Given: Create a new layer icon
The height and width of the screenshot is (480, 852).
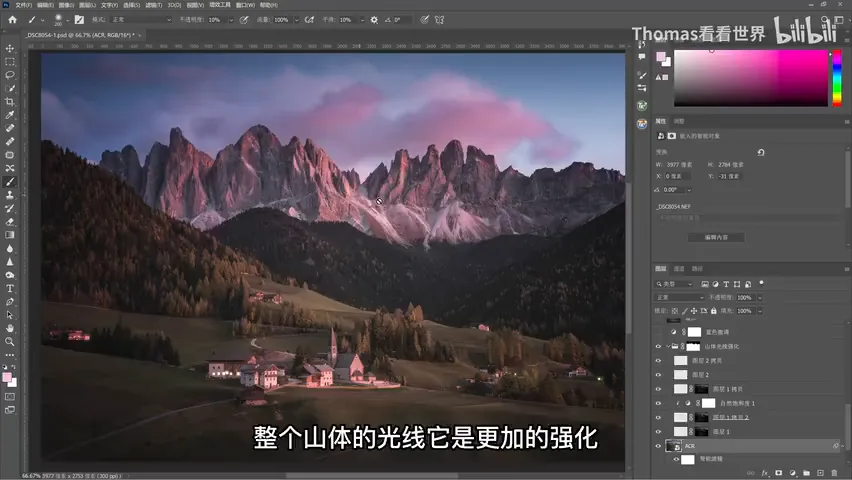Looking at the screenshot, I should click(x=820, y=473).
